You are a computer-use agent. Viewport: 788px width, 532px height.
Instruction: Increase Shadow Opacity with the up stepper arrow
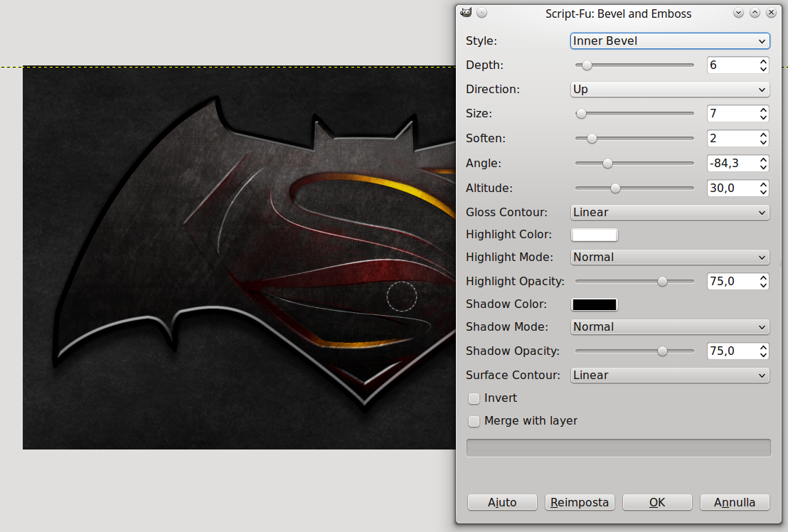pos(764,347)
